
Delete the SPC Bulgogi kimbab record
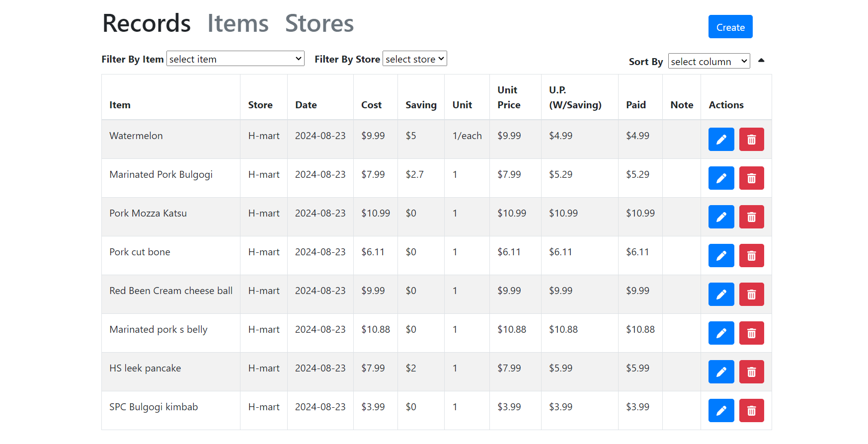751,411
